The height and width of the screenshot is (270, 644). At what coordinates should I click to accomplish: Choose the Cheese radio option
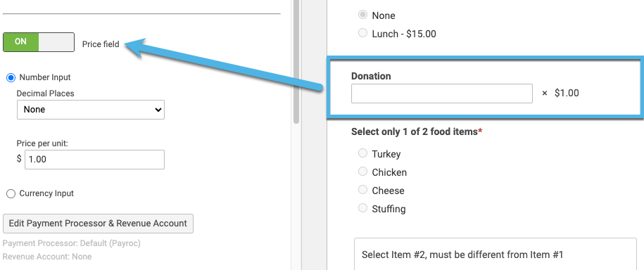click(x=362, y=190)
